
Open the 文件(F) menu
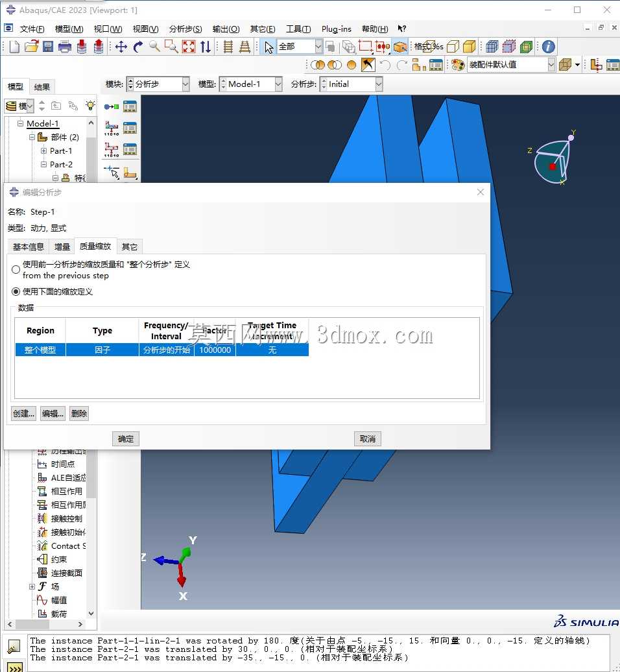32,29
